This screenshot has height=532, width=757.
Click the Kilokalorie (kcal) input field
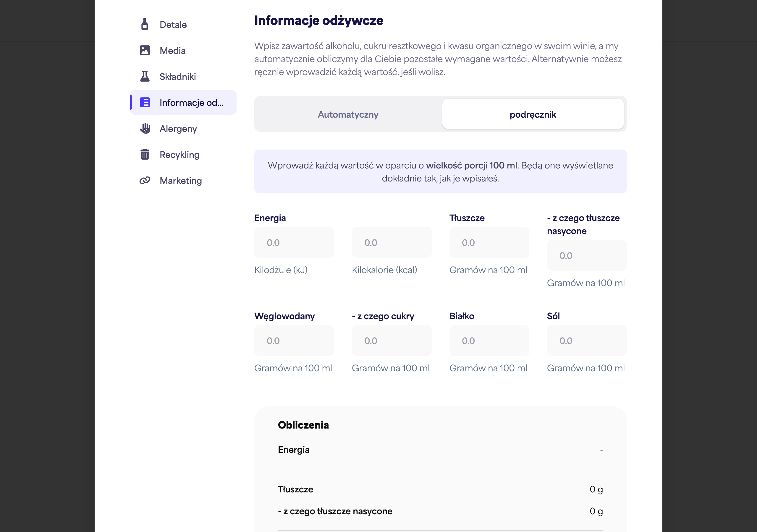pos(392,242)
